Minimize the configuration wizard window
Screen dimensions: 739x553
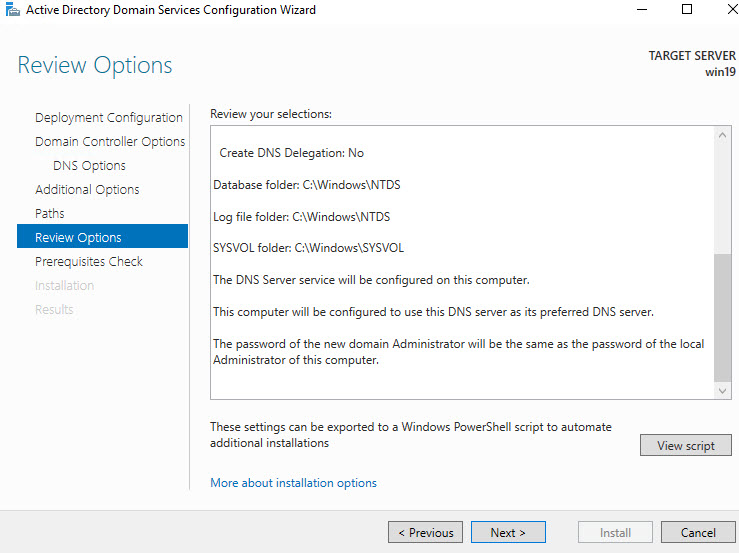pos(640,10)
